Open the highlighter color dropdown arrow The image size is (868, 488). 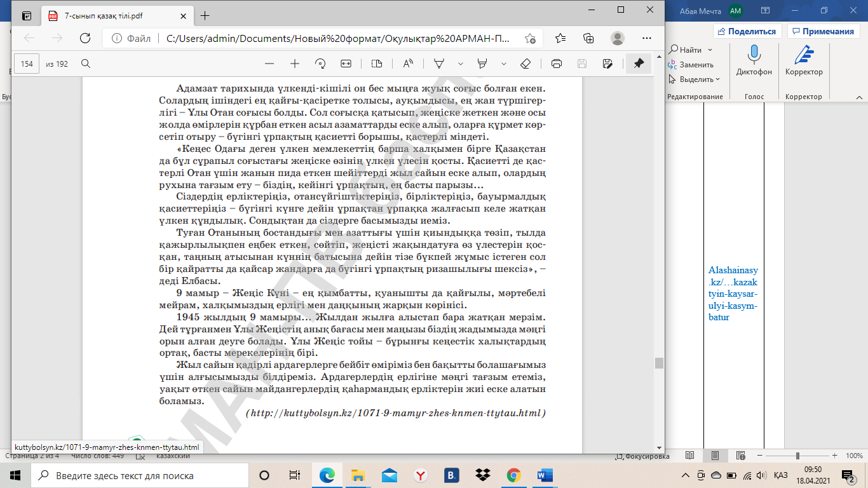click(x=504, y=64)
